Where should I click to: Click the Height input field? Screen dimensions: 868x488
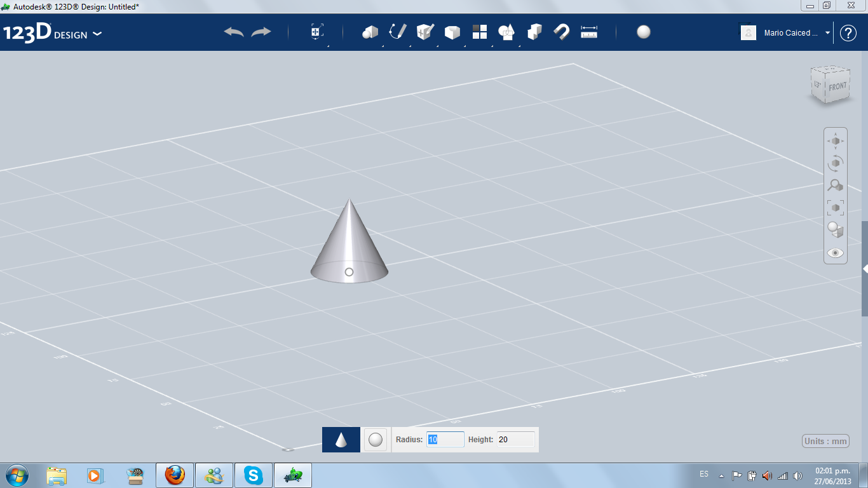[516, 439]
